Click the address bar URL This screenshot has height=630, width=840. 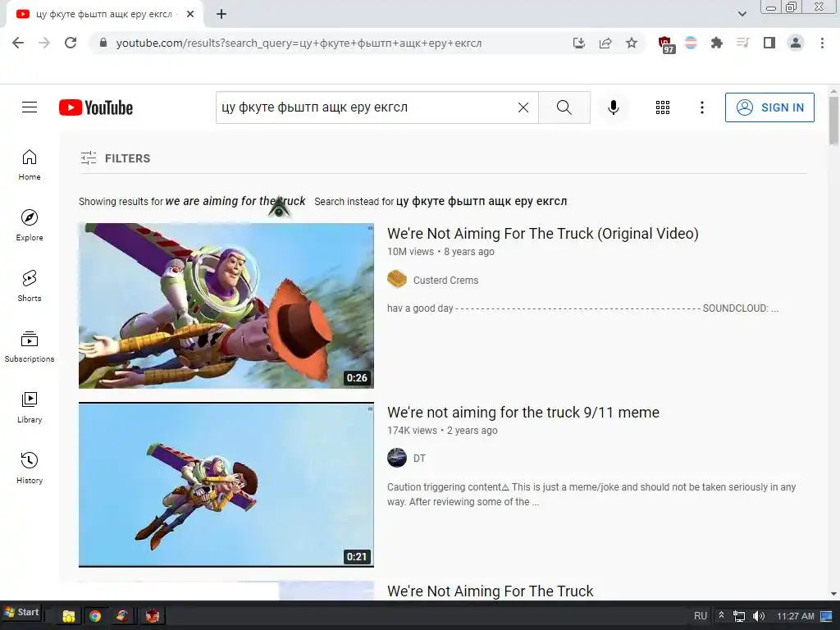pyautogui.click(x=299, y=43)
